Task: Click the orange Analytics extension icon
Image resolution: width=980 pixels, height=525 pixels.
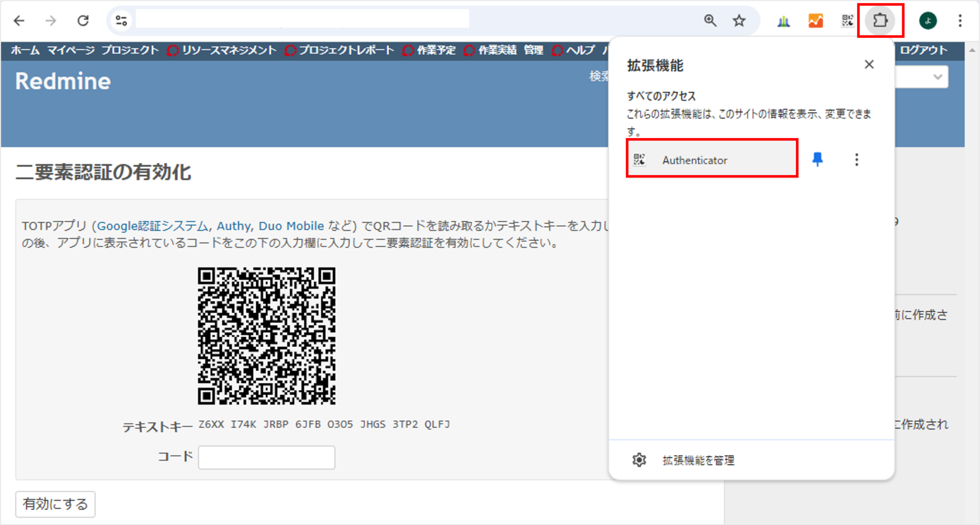Action: click(816, 20)
